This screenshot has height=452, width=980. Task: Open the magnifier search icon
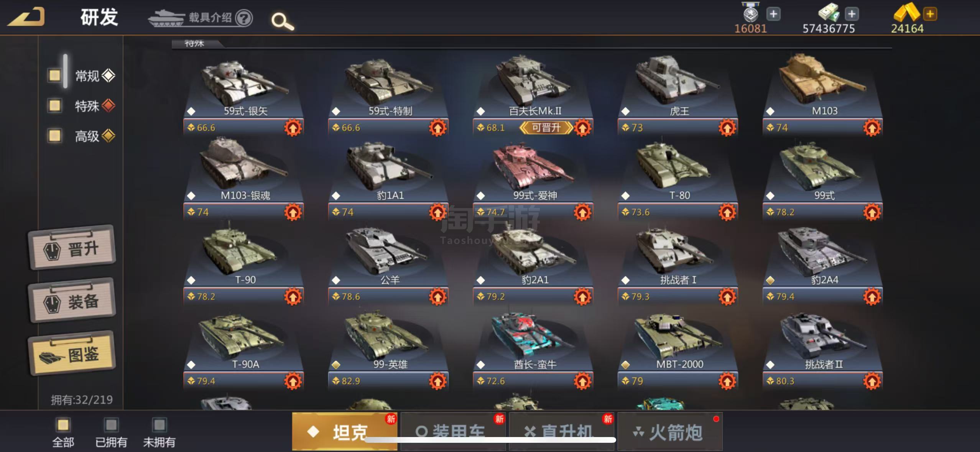[283, 21]
